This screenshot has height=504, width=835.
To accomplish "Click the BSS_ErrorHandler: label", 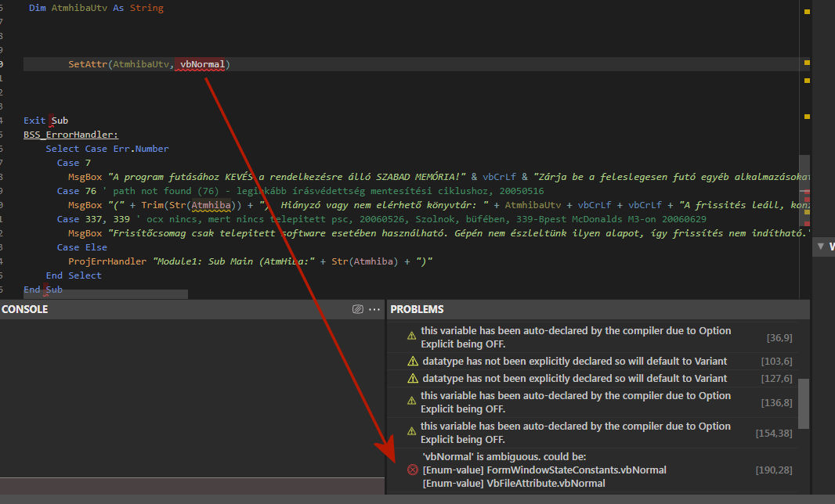I will (x=70, y=135).
